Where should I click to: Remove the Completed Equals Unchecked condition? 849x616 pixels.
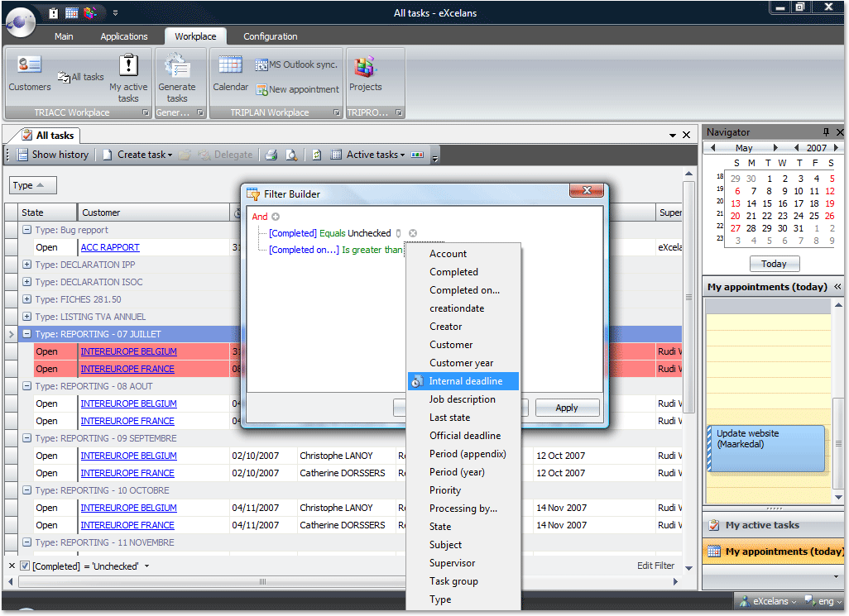coord(413,233)
